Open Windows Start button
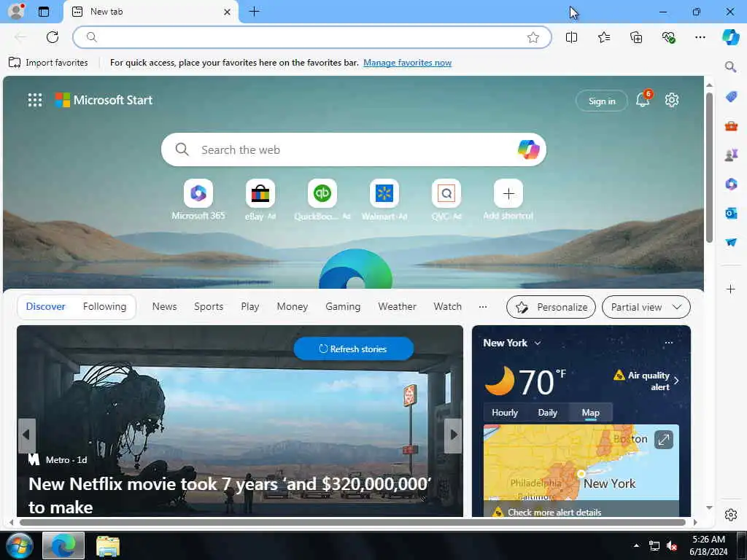This screenshot has height=560, width=747. [20, 545]
